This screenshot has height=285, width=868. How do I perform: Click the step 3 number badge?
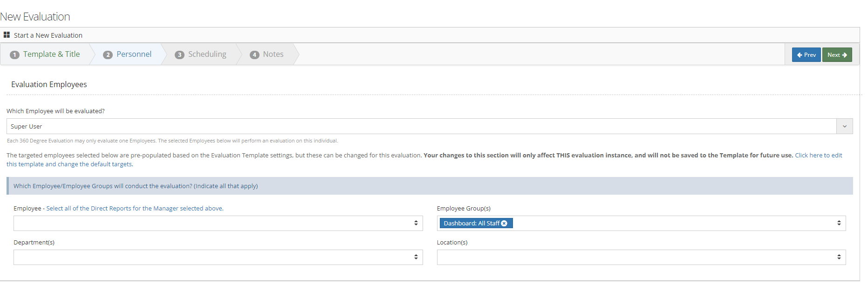coord(179,55)
